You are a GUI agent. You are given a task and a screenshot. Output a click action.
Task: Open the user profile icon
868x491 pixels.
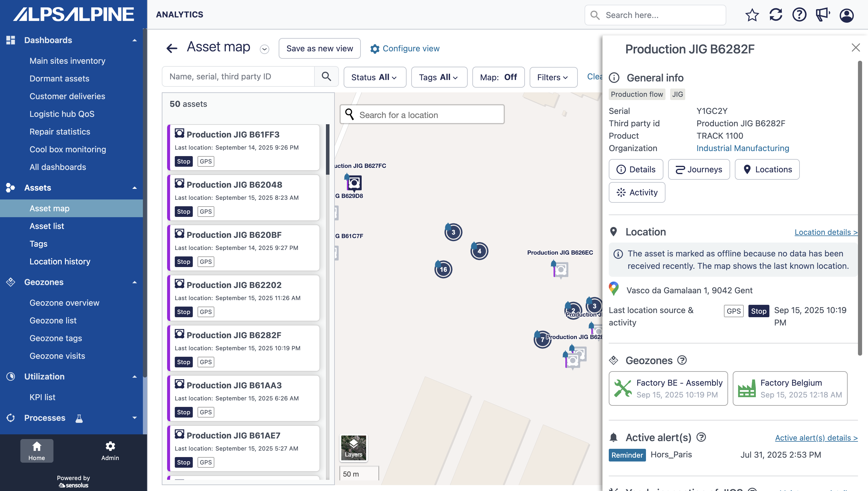[x=846, y=15]
